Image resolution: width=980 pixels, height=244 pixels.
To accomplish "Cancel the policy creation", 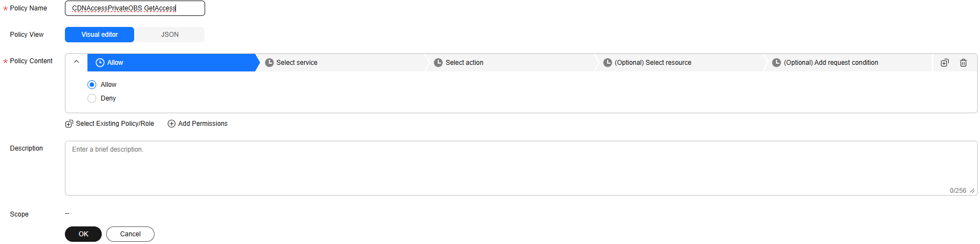I will pyautogui.click(x=130, y=234).
